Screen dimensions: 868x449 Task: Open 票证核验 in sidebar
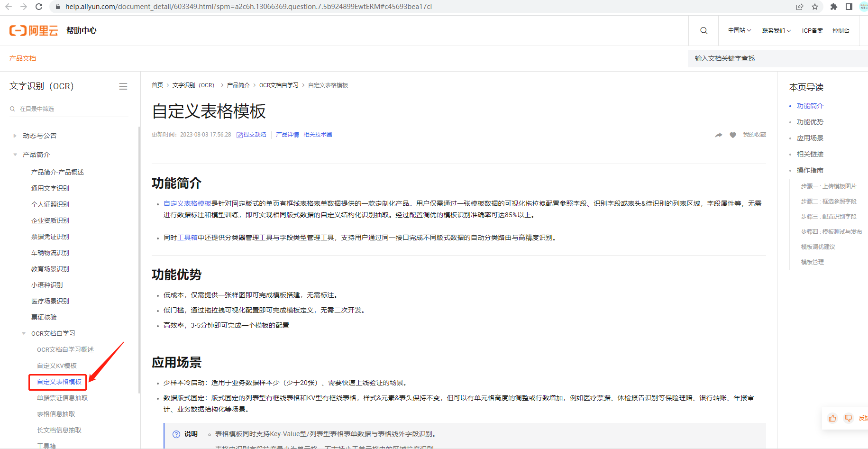(x=44, y=317)
